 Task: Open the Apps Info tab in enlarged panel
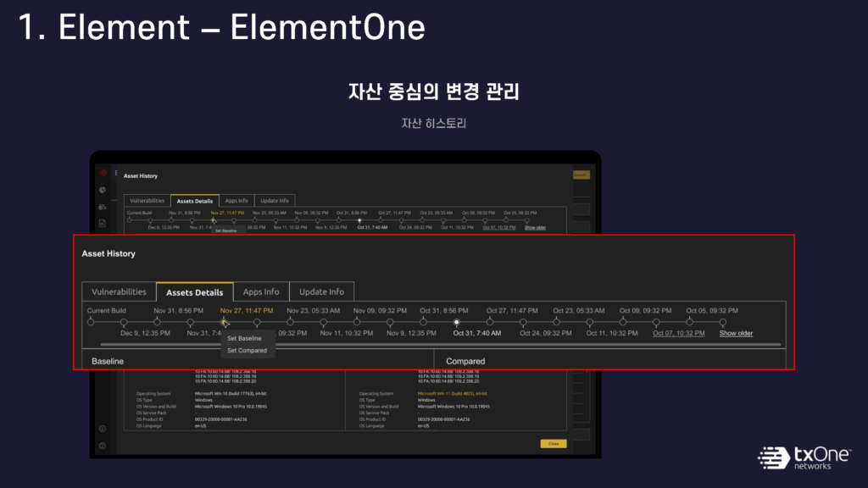(260, 291)
